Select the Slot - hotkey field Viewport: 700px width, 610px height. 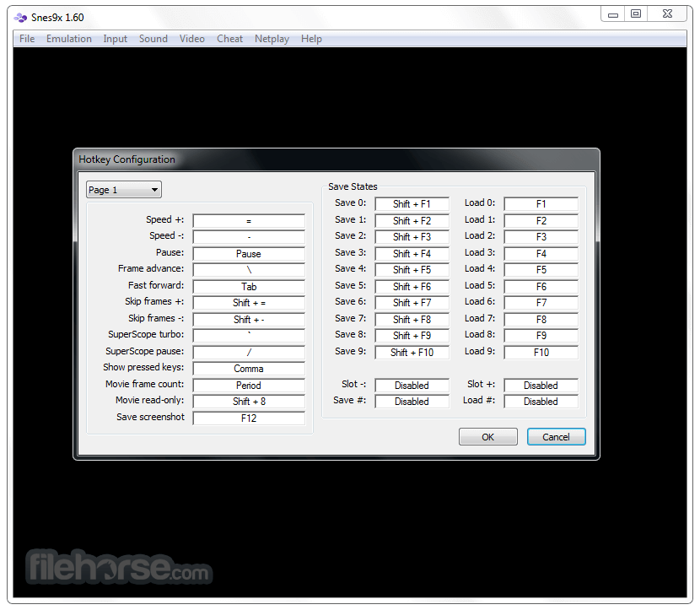pos(412,386)
